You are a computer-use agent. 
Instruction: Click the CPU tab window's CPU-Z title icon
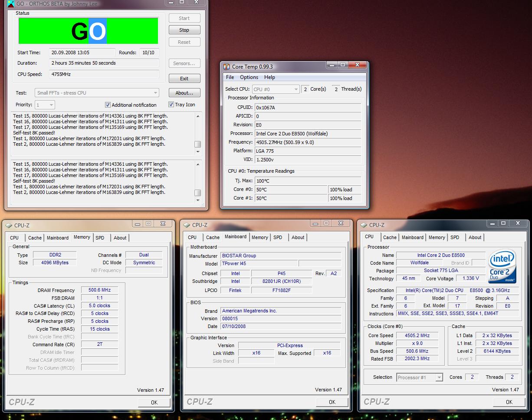364,225
